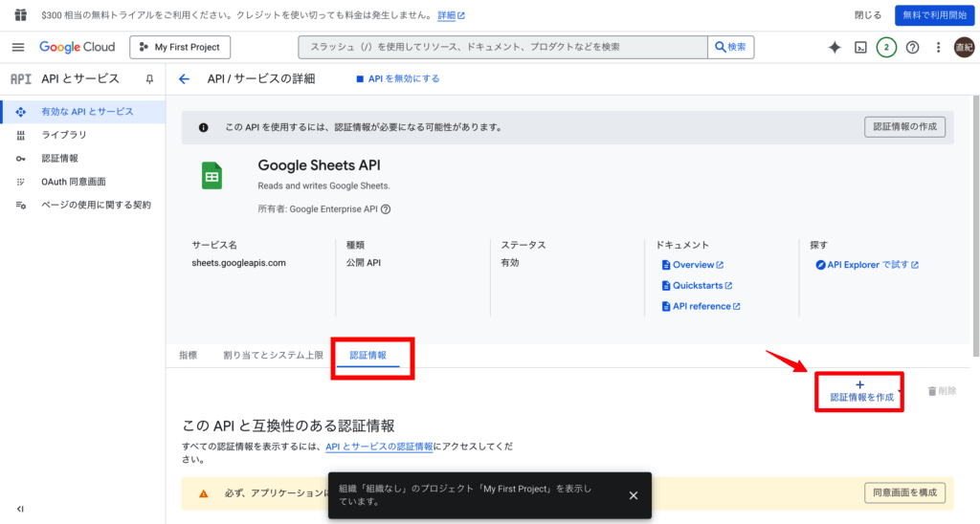The image size is (980, 524).
Task: Click the OAuth 同意画面 sidebar icon
Action: [21, 182]
